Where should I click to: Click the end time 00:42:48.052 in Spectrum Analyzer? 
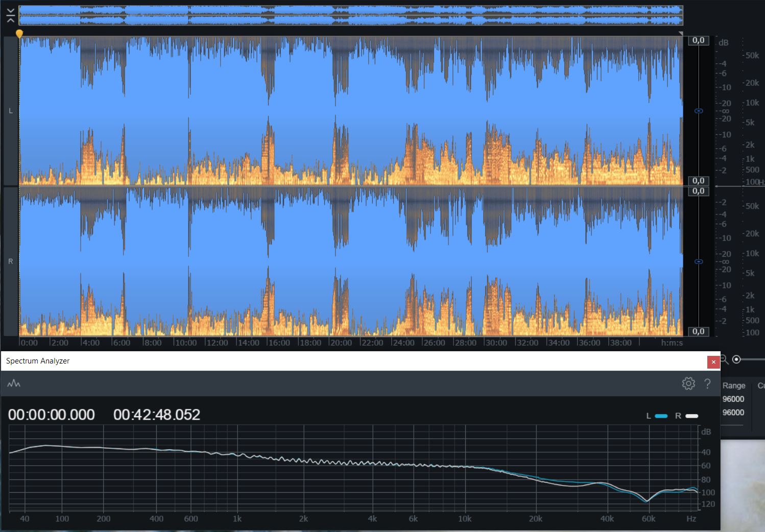(157, 415)
